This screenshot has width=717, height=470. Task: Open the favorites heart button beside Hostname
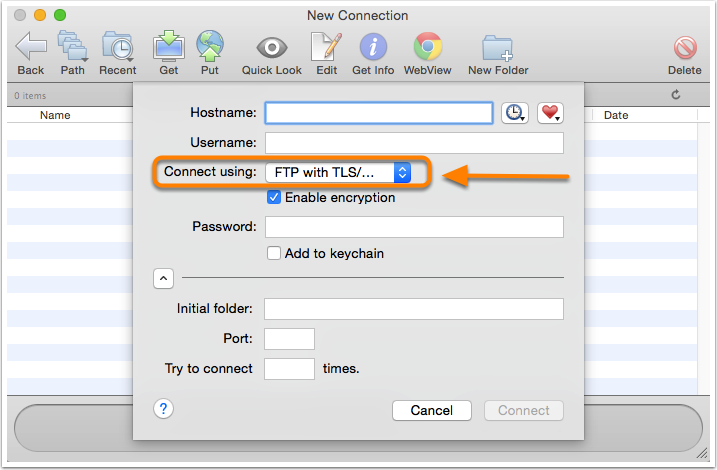[x=551, y=113]
